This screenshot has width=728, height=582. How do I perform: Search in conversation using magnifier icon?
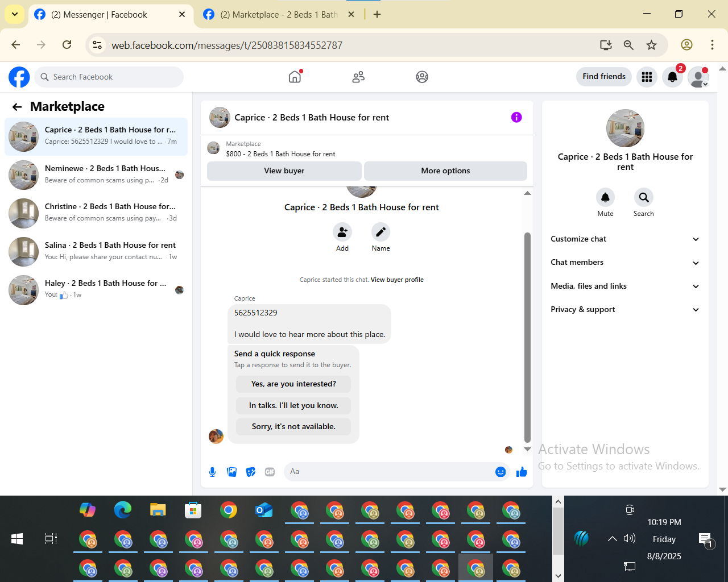point(644,197)
